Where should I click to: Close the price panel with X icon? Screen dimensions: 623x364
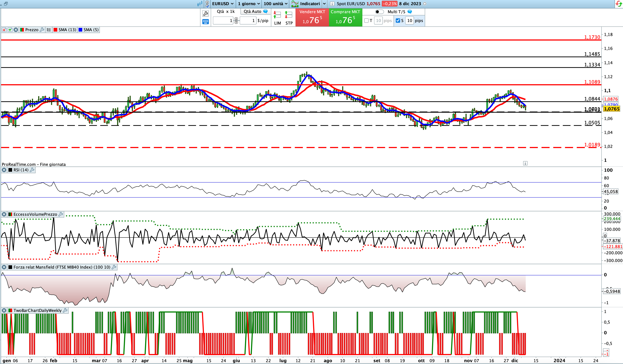point(16,30)
